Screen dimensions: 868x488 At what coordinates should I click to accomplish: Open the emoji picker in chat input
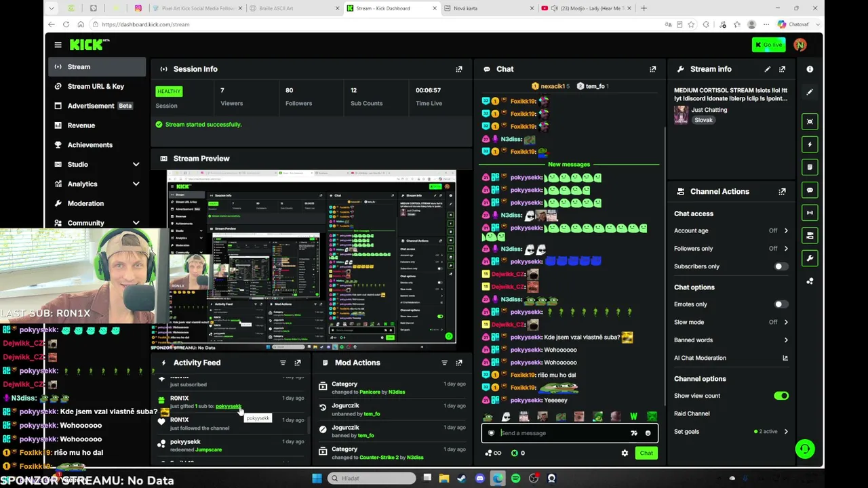[x=648, y=433]
